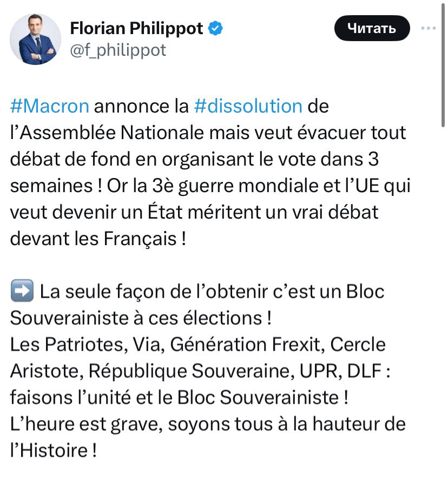This screenshot has height=480, width=448.
Task: Click Florian Philippot's profile avatar
Action: 36,39
